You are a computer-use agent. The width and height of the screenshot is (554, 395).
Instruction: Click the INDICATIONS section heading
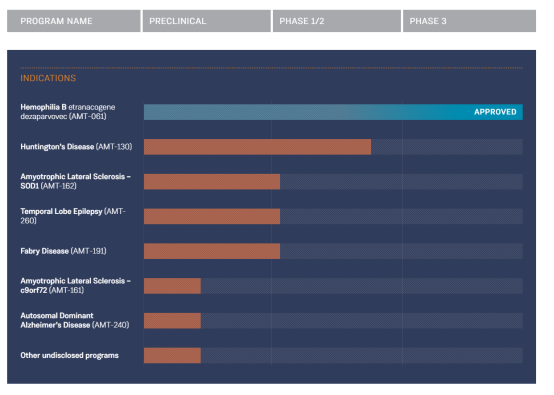pos(48,78)
